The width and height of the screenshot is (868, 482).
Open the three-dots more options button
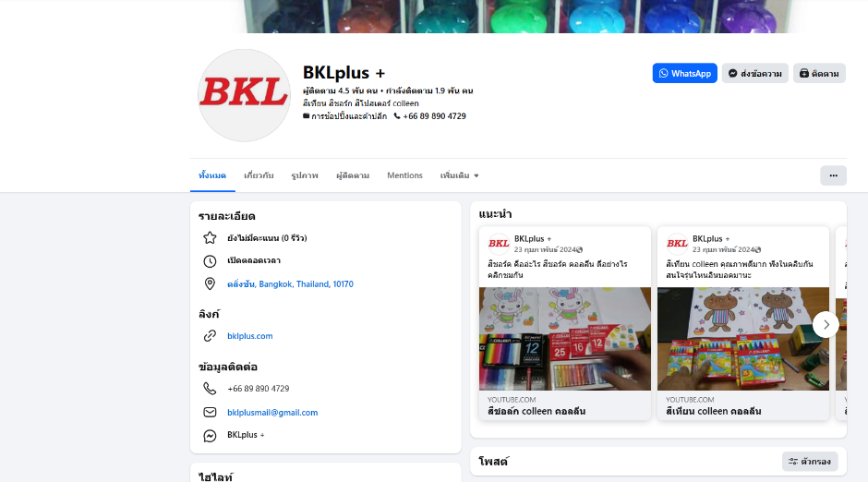pos(833,175)
